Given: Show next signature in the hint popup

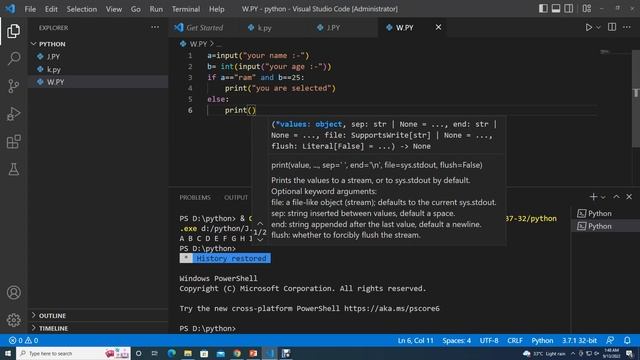Looking at the screenshot, I should pos(260,240).
